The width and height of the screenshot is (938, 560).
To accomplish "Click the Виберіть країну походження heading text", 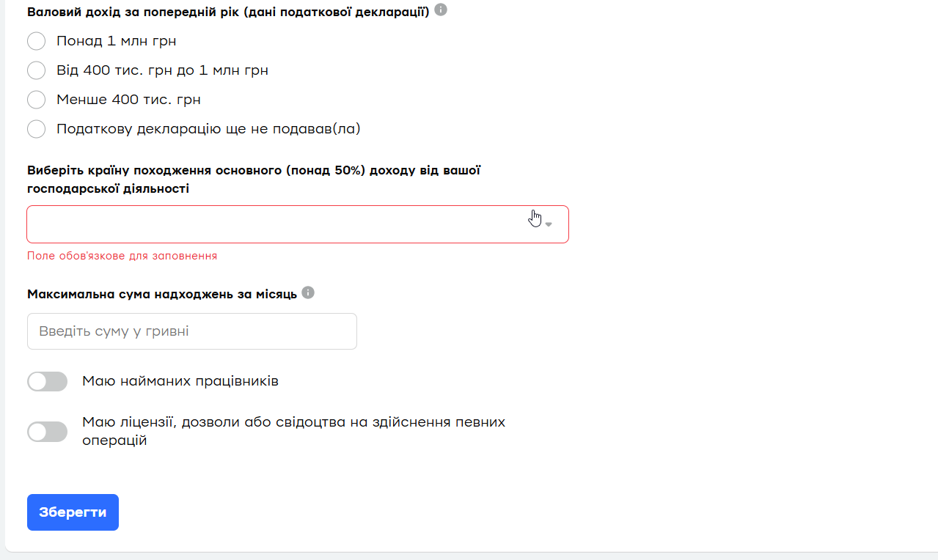I will tap(253, 171).
